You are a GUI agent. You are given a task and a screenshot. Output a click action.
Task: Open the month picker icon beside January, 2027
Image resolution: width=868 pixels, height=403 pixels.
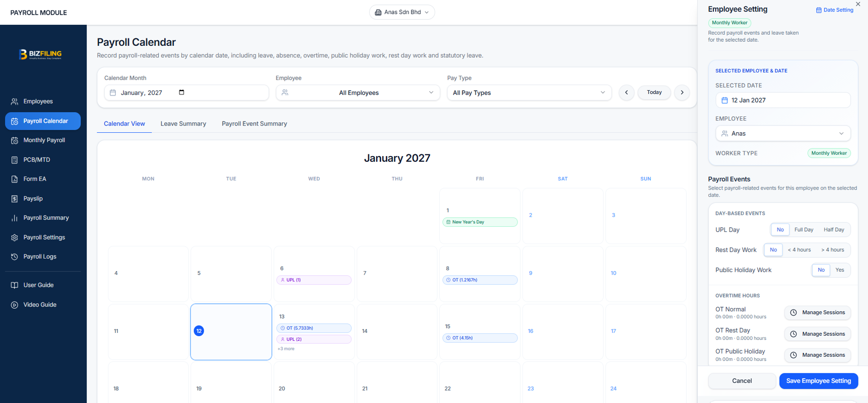(182, 92)
